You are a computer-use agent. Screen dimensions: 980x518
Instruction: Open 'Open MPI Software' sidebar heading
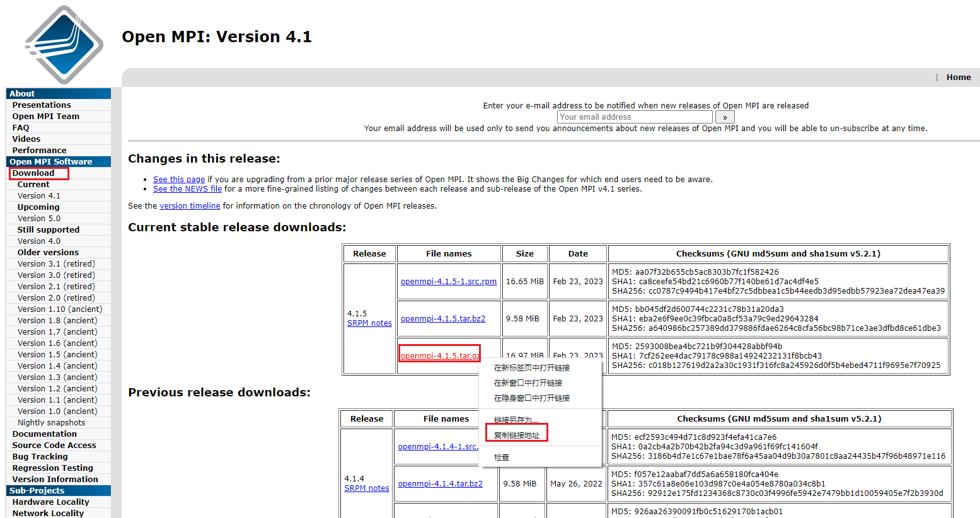tap(51, 162)
